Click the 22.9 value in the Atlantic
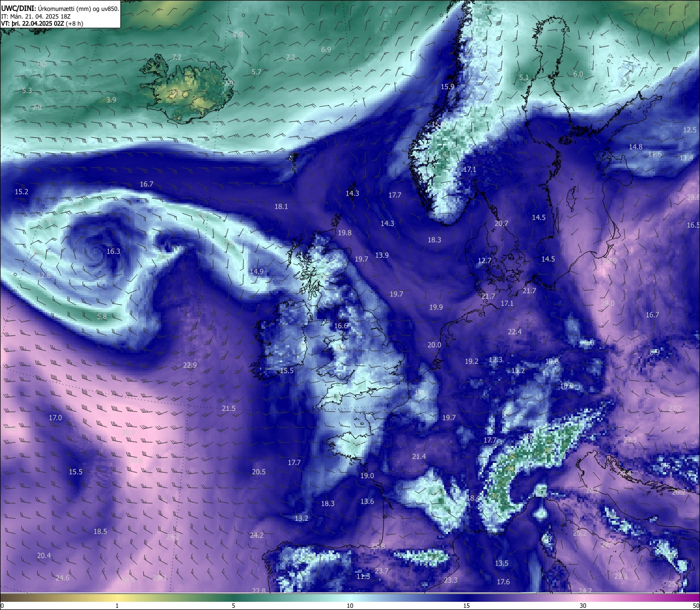 tap(190, 365)
